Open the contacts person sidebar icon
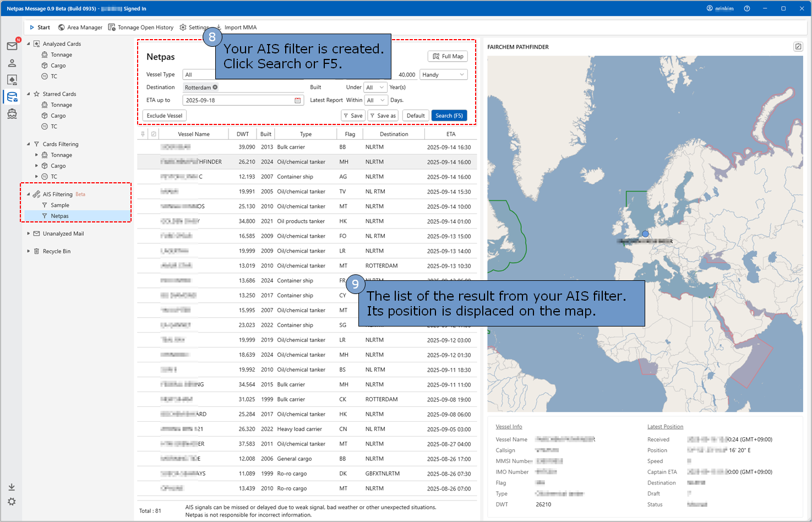The width and height of the screenshot is (812, 522). coord(12,63)
